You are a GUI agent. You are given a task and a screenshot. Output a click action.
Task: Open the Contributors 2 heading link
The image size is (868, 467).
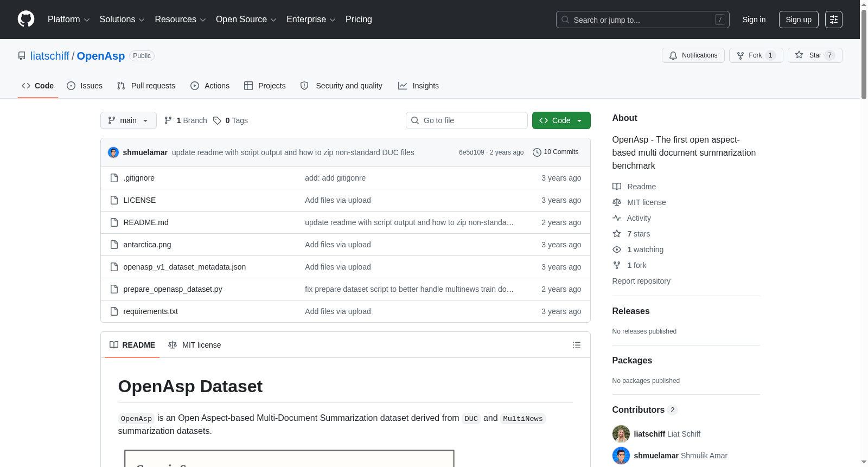click(x=645, y=410)
